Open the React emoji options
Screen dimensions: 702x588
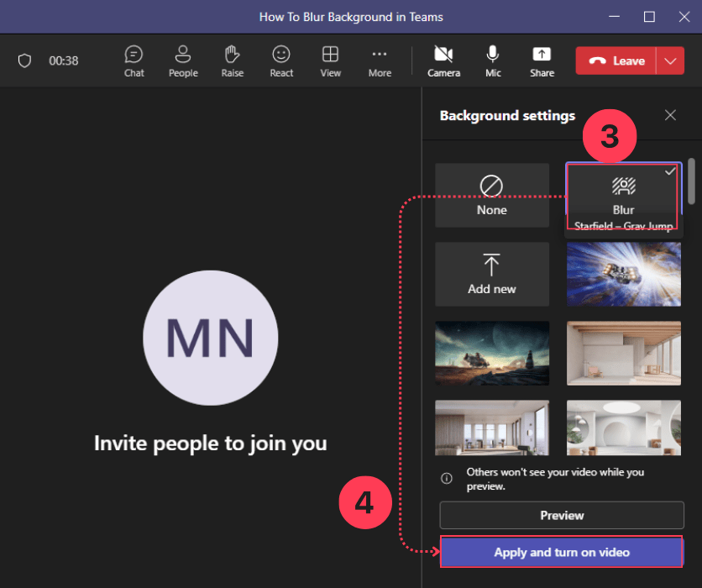click(280, 60)
